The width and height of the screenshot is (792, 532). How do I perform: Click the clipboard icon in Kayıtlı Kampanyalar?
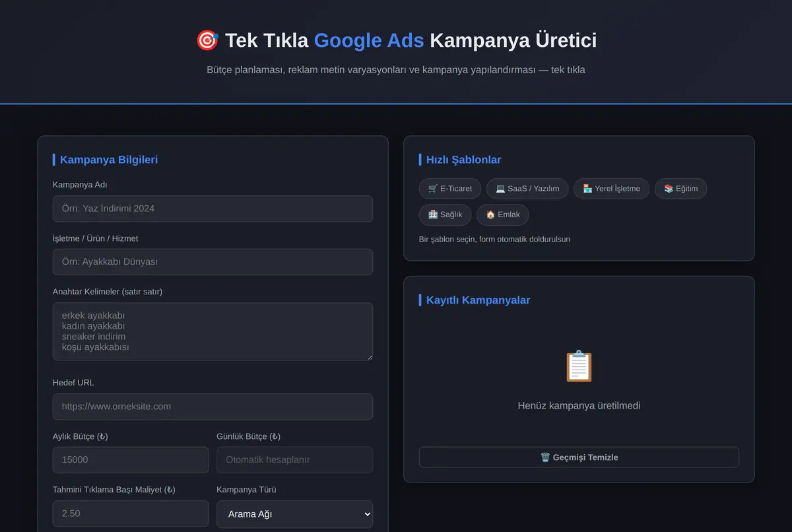579,366
